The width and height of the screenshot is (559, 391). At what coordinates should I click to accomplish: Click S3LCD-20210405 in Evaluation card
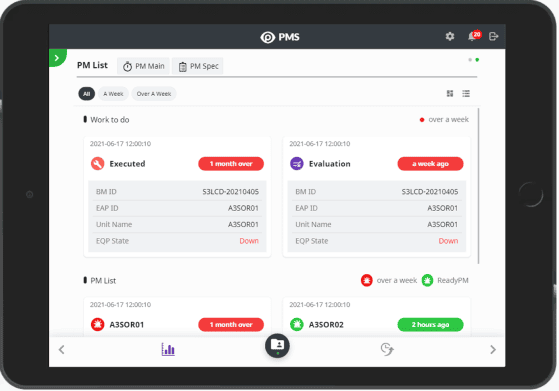(430, 192)
